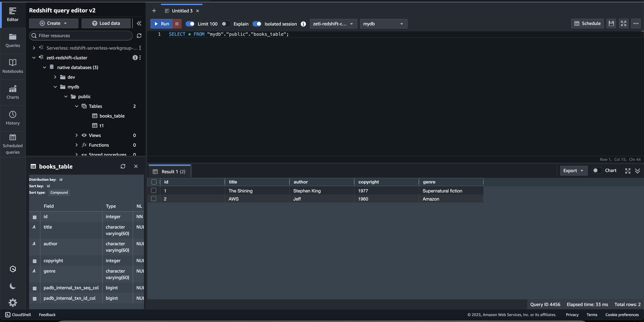This screenshot has height=322, width=644.
Task: Open Scheduled queries in the sidebar
Action: point(13,144)
